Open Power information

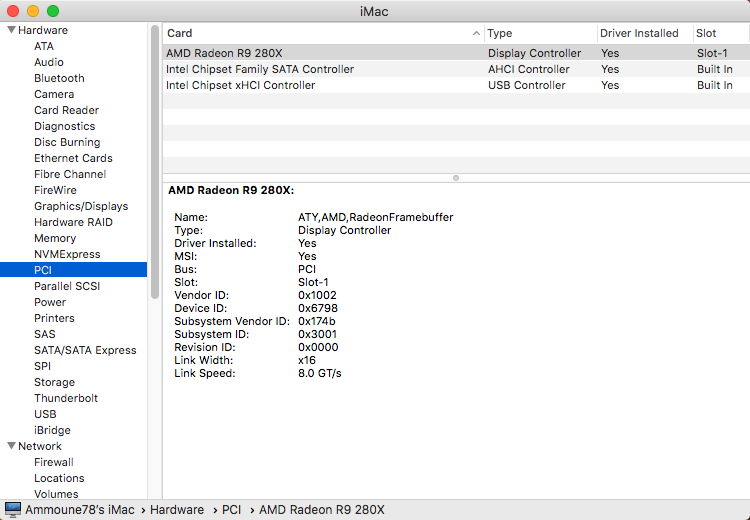(50, 302)
